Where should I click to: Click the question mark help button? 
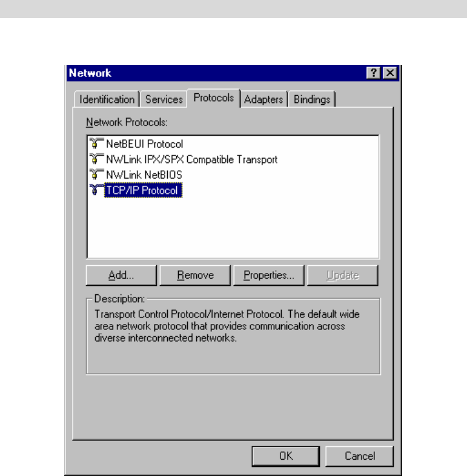coord(373,73)
